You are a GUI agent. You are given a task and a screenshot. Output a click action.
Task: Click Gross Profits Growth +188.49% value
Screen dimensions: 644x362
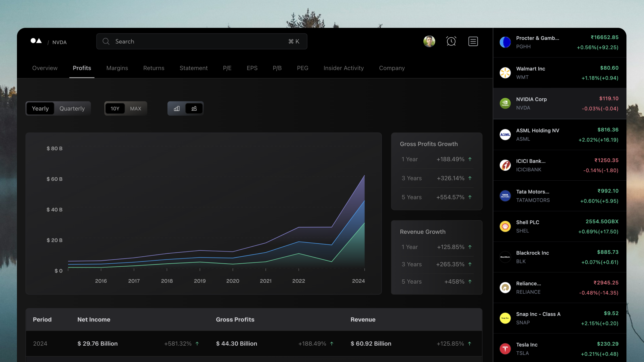pos(450,159)
